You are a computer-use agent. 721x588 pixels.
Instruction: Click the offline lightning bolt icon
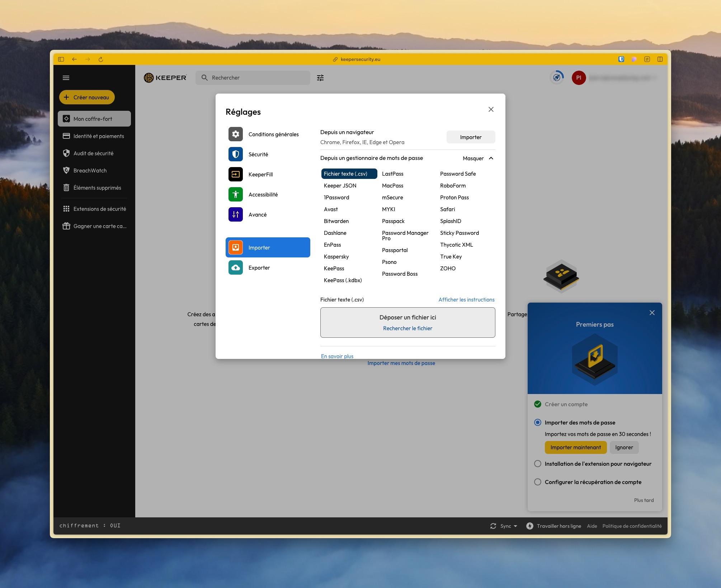click(x=530, y=526)
